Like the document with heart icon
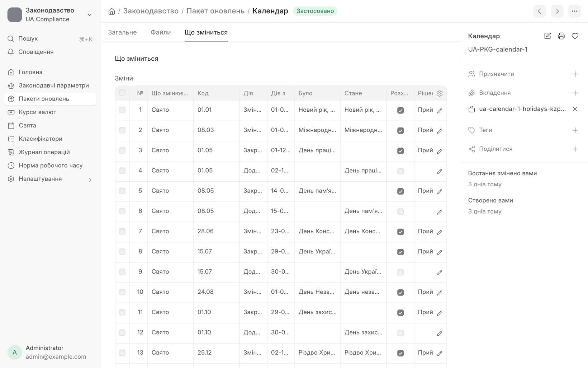This screenshot has width=588, height=368. (x=575, y=36)
